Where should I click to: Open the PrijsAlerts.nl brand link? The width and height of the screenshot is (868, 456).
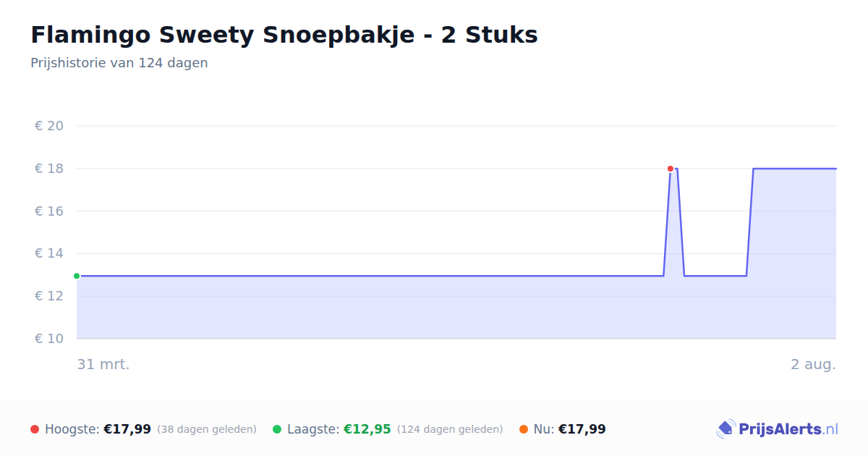(777, 429)
